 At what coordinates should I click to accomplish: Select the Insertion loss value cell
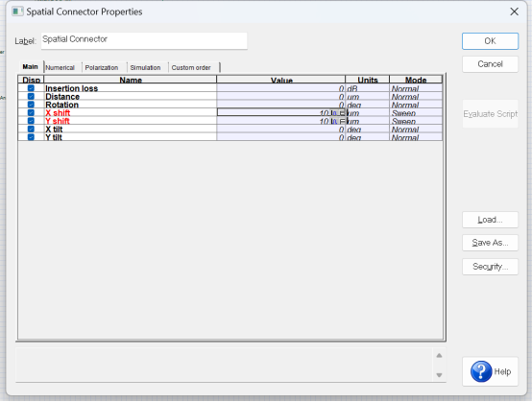(281, 88)
